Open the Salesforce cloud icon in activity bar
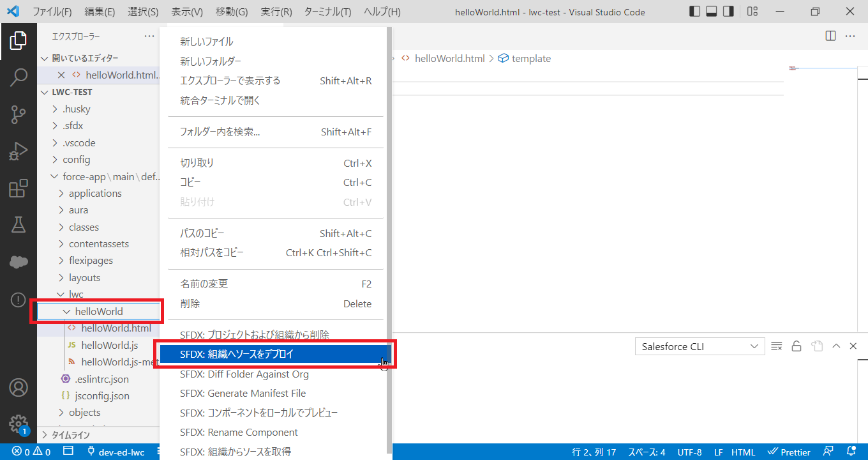Image resolution: width=868 pixels, height=460 pixels. click(19, 261)
